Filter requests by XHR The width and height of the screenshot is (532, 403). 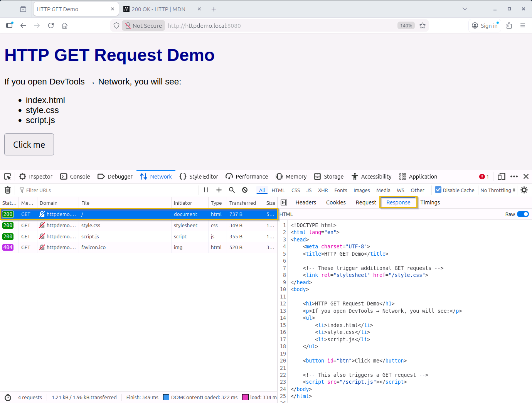tap(323, 190)
